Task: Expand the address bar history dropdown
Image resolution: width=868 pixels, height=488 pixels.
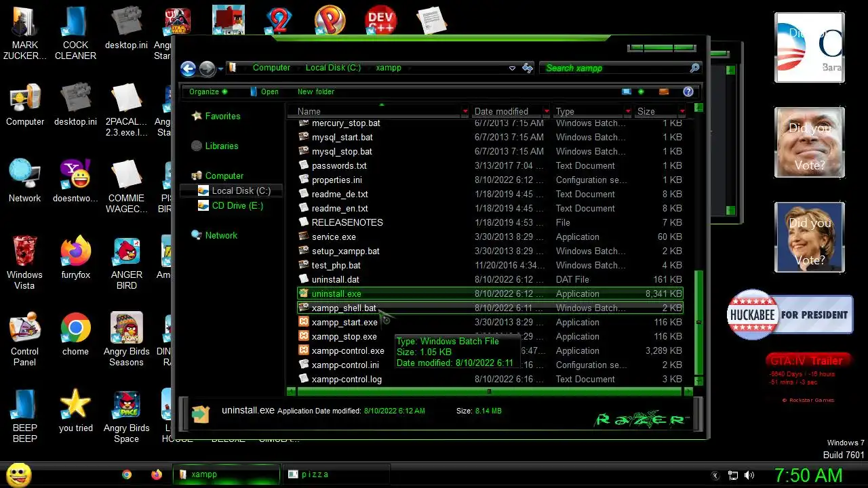Action: point(512,68)
